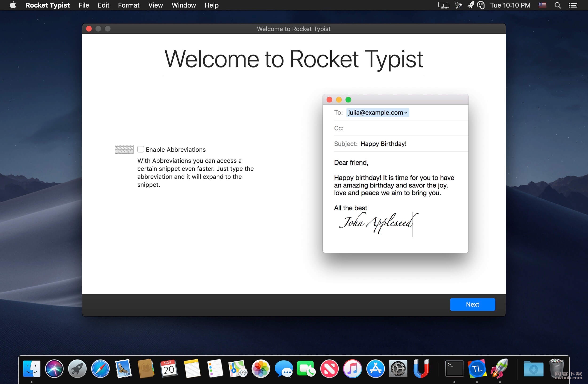Click the abbreviation description paragraph
The height and width of the screenshot is (384, 588).
pos(195,172)
